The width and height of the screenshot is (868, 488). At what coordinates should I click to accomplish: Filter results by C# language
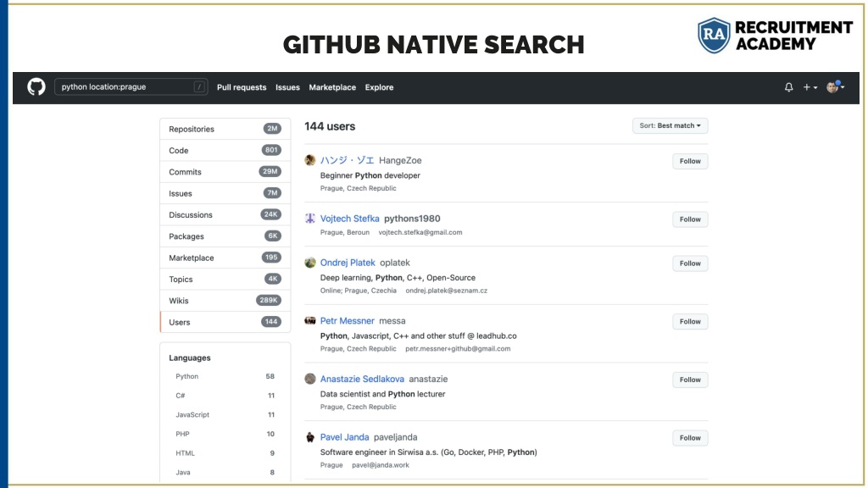point(225,396)
